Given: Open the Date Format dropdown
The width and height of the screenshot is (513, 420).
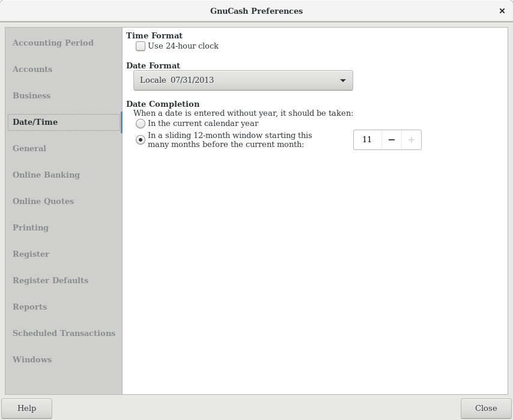Looking at the screenshot, I should coord(243,80).
